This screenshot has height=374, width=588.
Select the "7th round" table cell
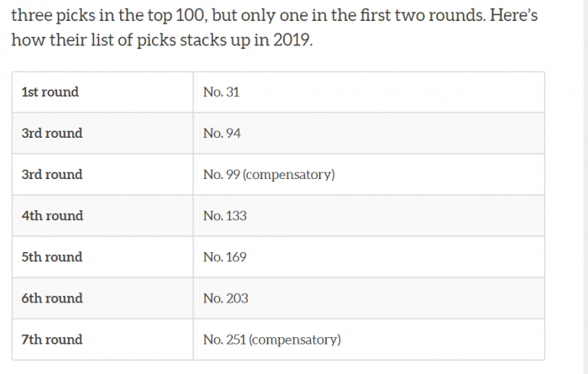click(x=52, y=339)
